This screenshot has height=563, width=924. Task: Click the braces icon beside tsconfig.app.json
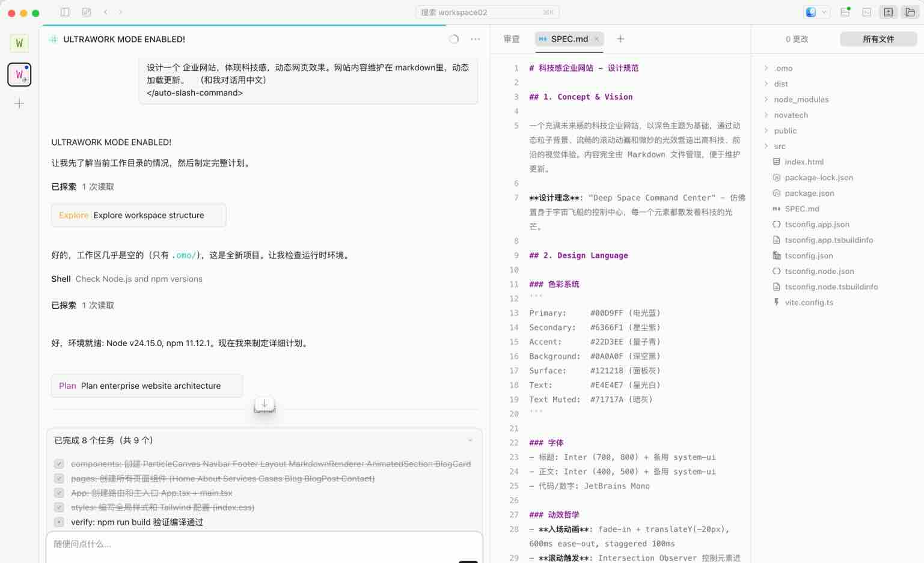[776, 224]
